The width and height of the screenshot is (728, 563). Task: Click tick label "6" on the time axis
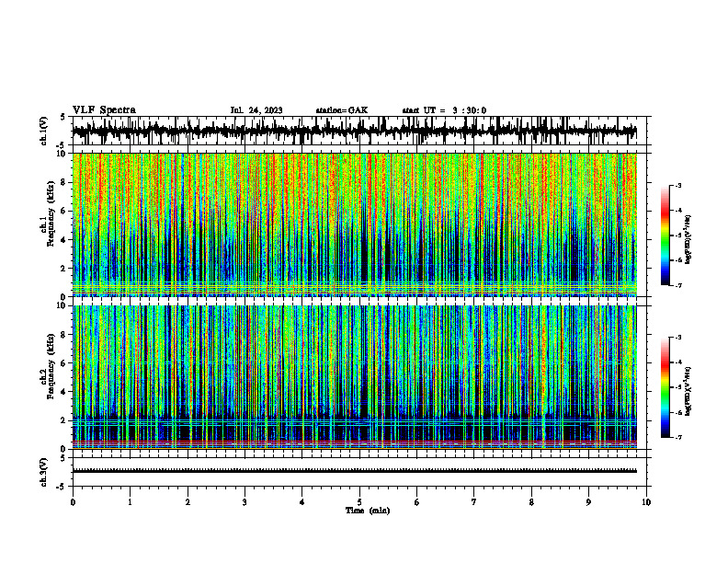pos(417,502)
